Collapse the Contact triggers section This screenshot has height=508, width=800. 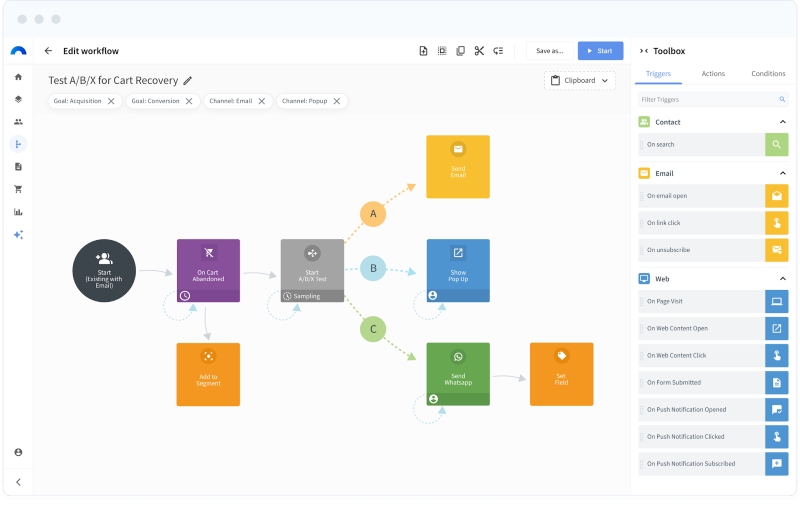(x=782, y=122)
